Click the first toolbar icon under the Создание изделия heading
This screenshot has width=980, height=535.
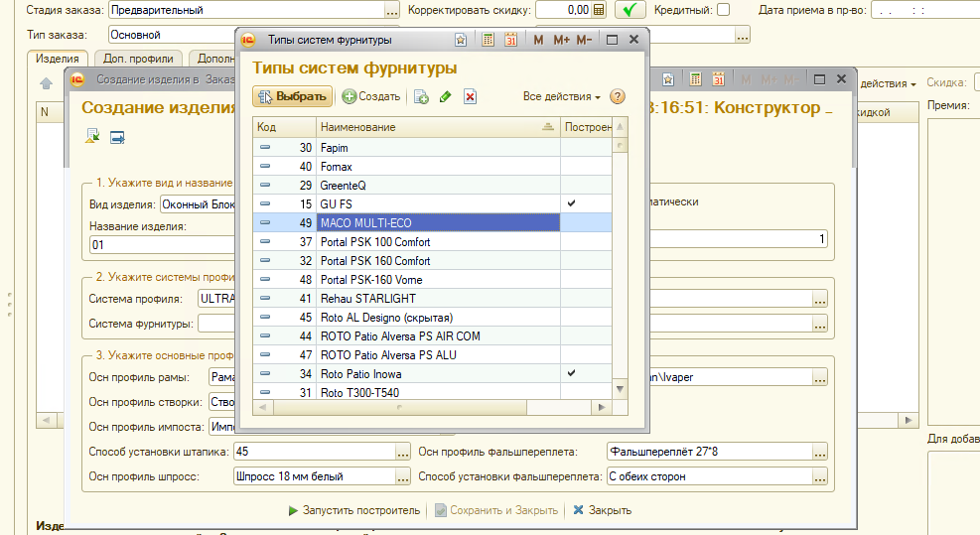pos(92,136)
